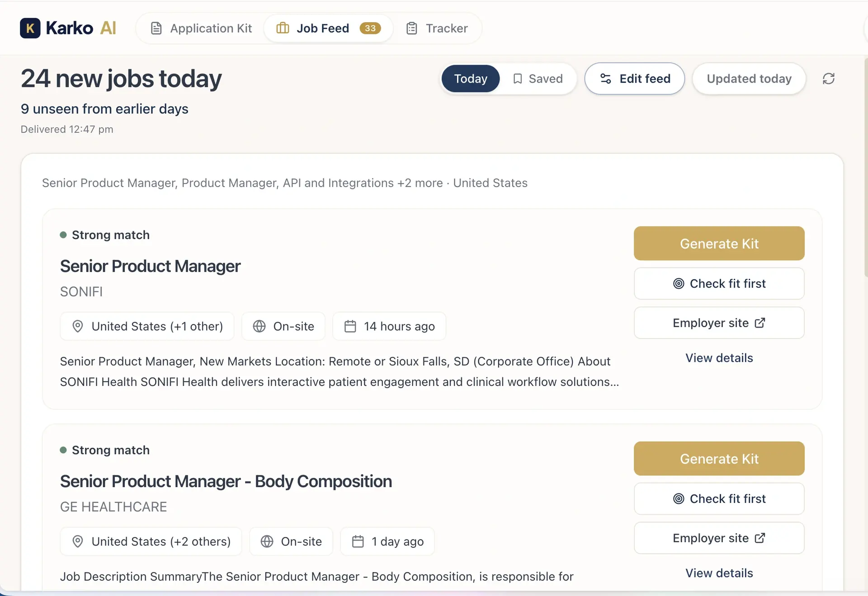Click the Updated today pill
The width and height of the screenshot is (868, 596).
click(749, 79)
